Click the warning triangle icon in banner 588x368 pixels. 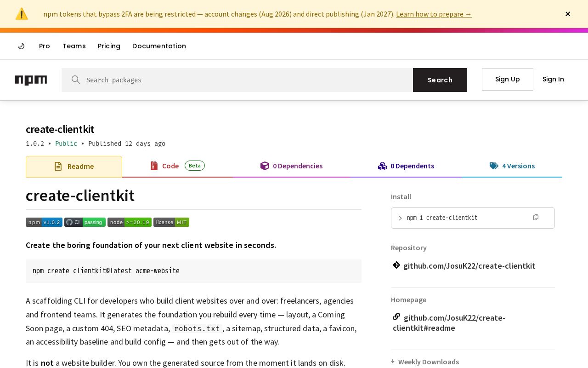(x=22, y=14)
